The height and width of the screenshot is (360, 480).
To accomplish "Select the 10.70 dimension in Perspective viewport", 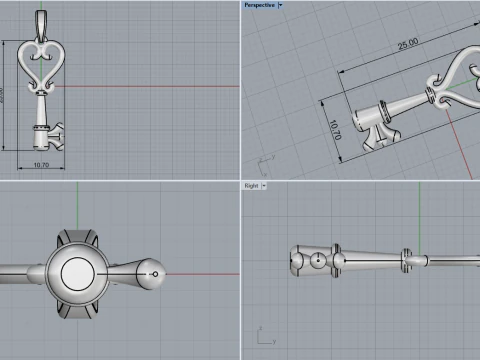I will coord(335,130).
